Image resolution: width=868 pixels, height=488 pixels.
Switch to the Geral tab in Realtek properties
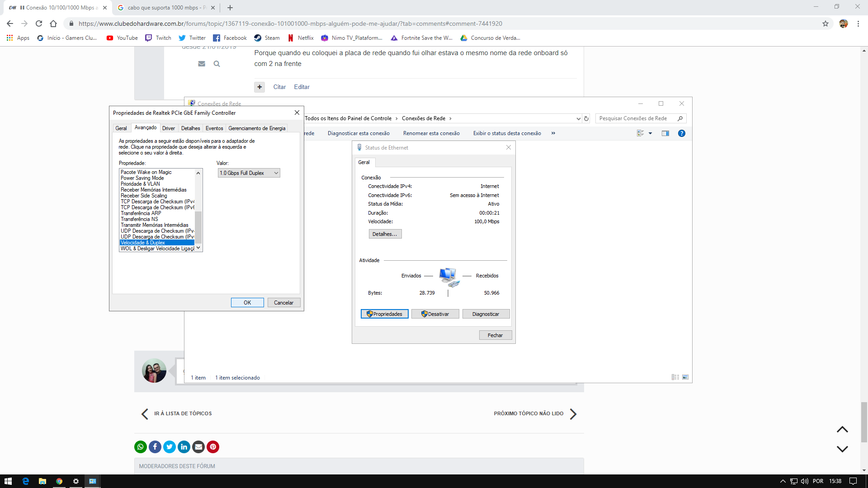[121, 128]
